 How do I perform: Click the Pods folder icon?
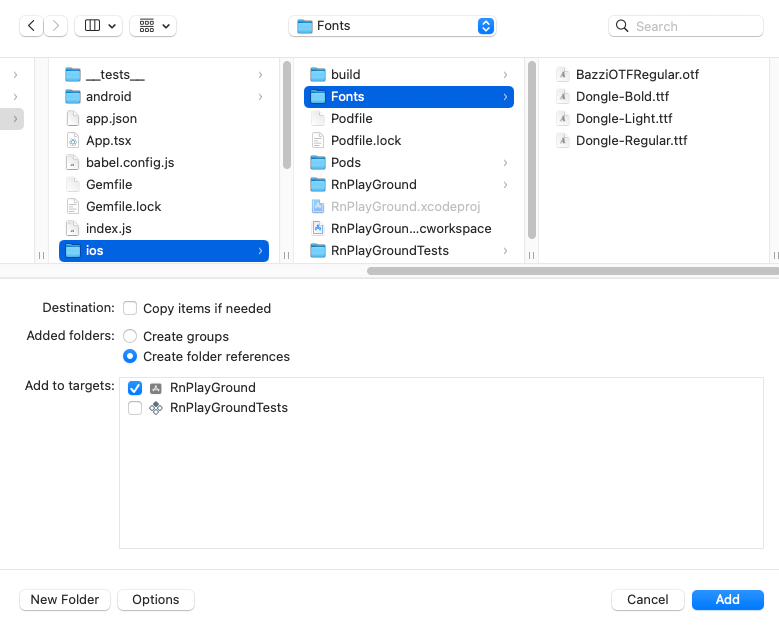tap(318, 162)
